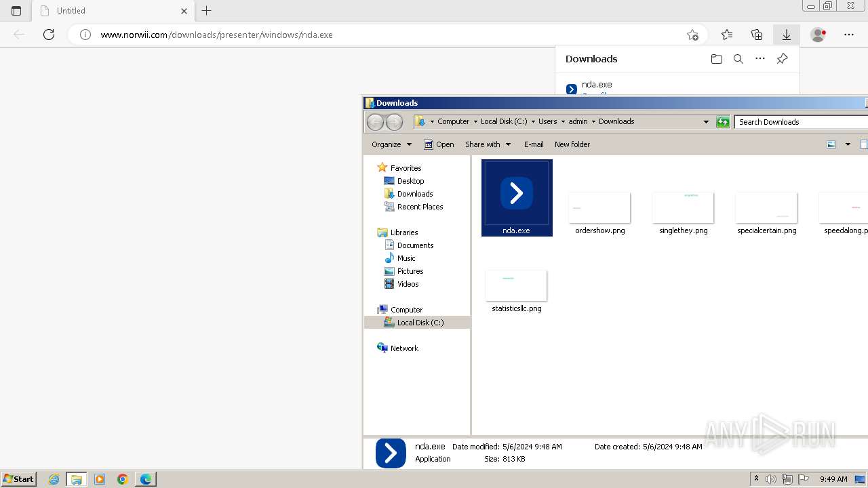
Task: Reload the current page
Action: point(49,35)
